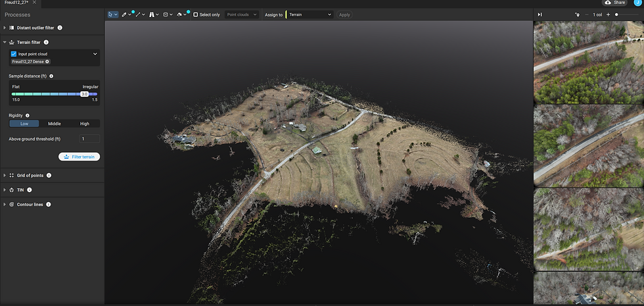Viewport: 644px width, 306px height.
Task: Select the cylinder volume tool
Action: coord(166,14)
